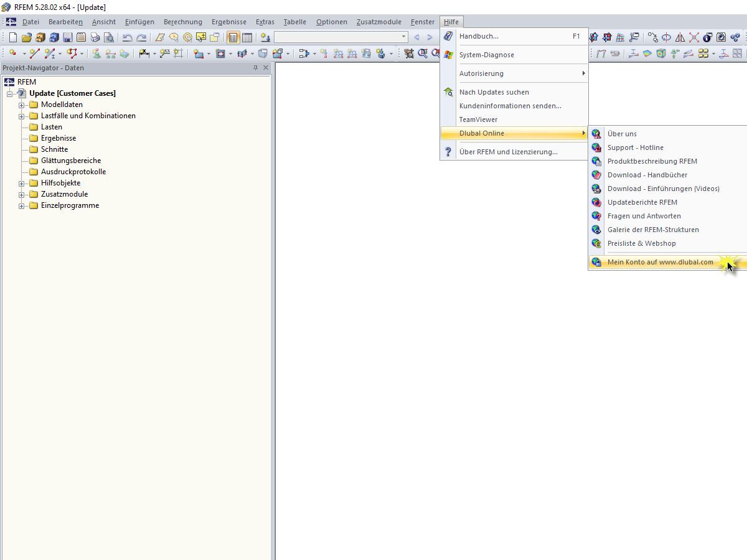Screen dimensions: 747x560
Task: Open the Optionen menu
Action: pos(332,22)
